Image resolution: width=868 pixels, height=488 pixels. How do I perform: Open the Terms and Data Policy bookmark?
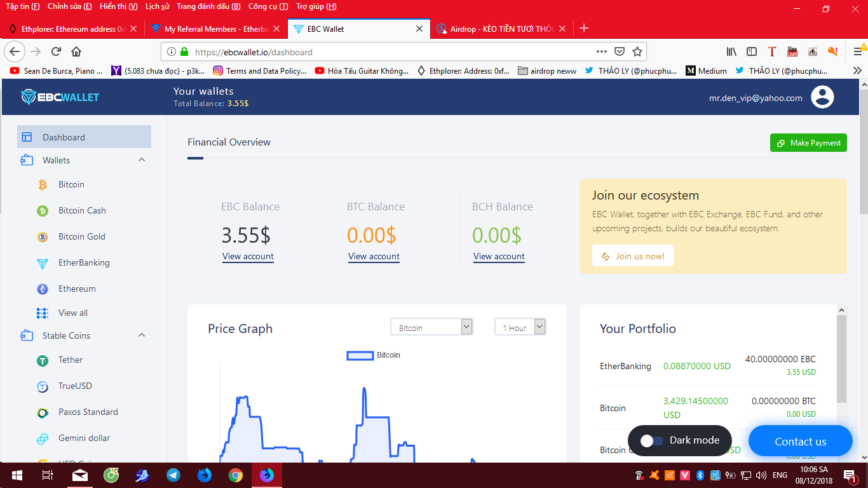[260, 71]
